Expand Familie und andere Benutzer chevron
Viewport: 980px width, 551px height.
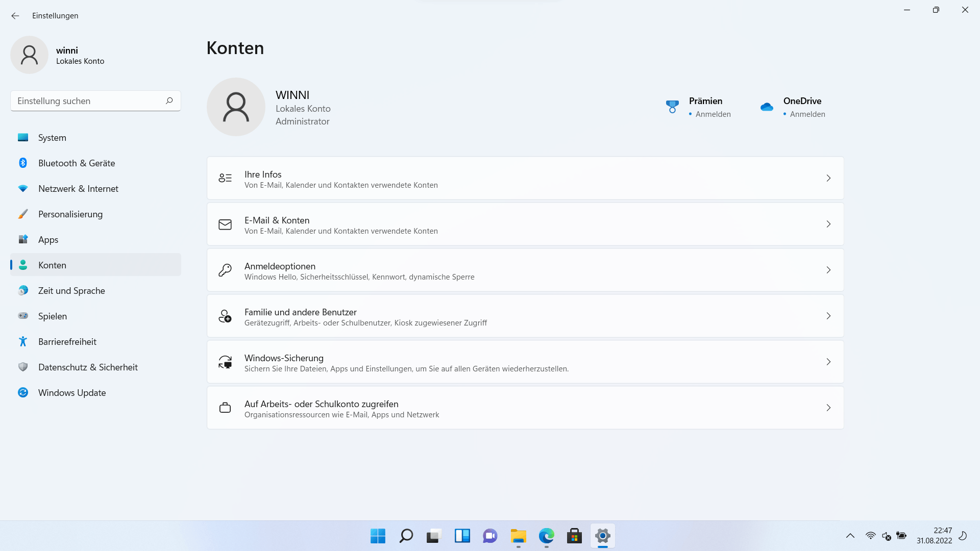tap(828, 316)
